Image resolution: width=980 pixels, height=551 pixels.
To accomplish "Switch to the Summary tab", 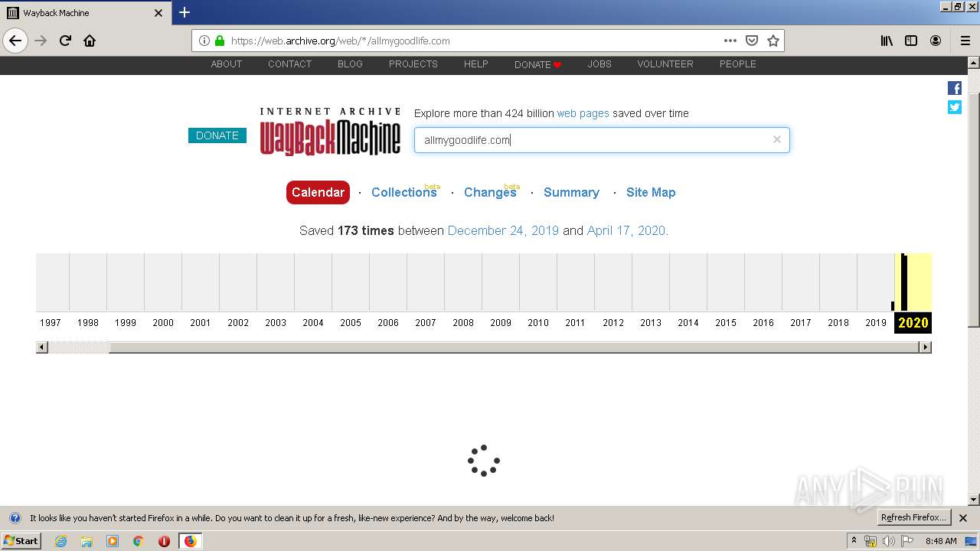I will point(571,192).
